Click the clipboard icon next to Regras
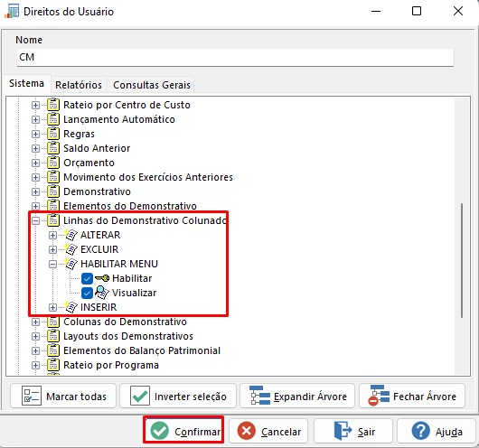 [x=53, y=134]
